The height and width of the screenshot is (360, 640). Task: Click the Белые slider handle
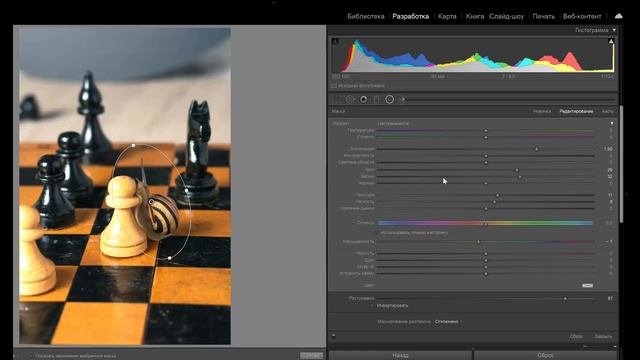[520, 177]
